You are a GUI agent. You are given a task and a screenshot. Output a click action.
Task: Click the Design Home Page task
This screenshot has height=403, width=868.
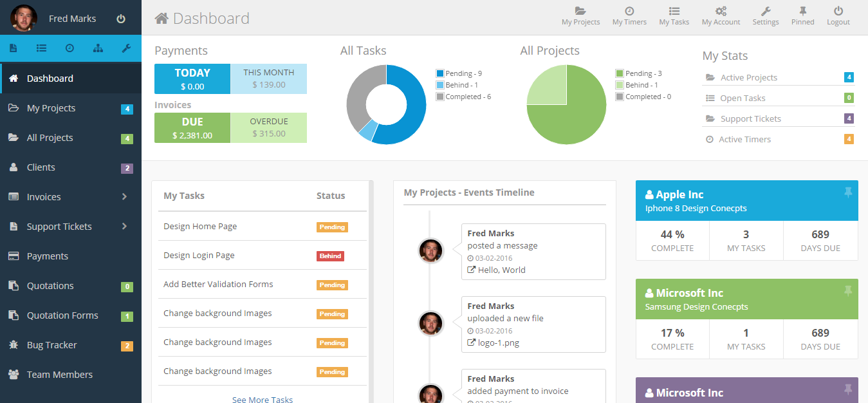click(x=200, y=227)
